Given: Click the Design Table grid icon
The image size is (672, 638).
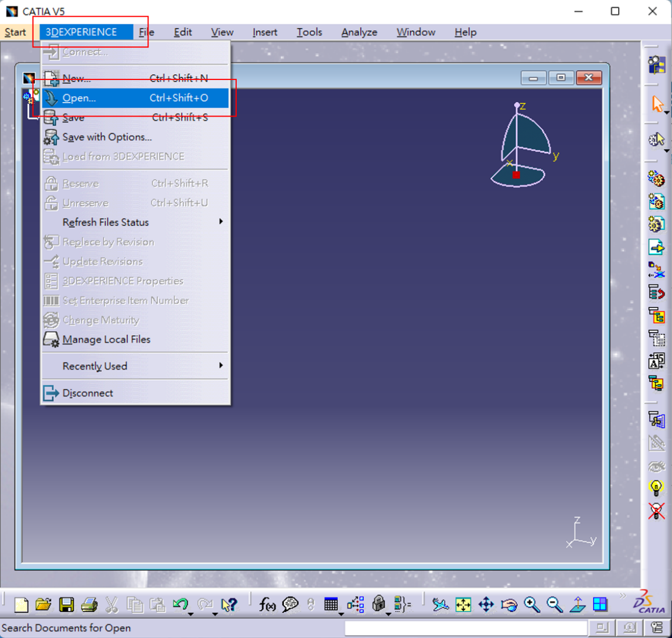Looking at the screenshot, I should click(x=331, y=604).
